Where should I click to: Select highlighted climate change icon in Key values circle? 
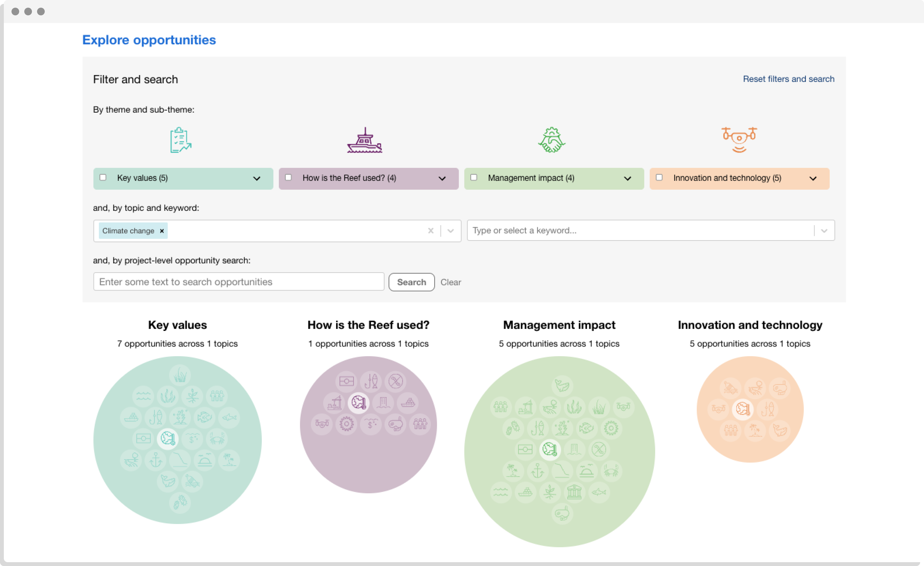click(x=168, y=438)
